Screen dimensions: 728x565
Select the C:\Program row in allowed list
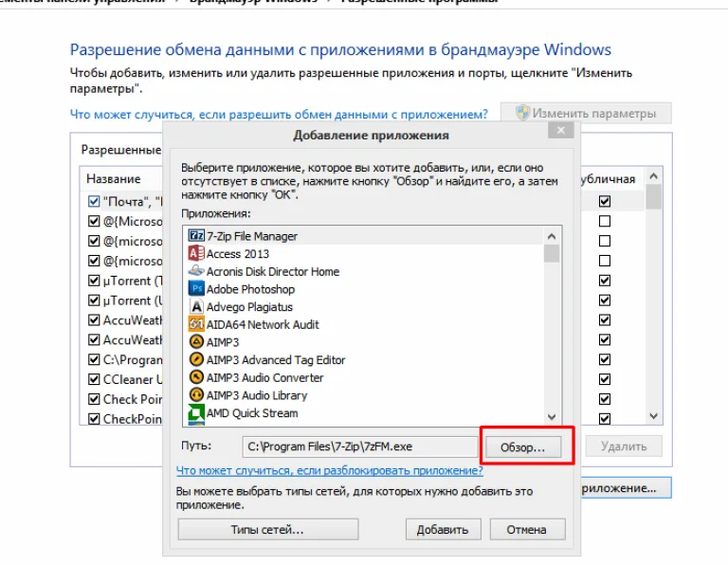[x=133, y=359]
